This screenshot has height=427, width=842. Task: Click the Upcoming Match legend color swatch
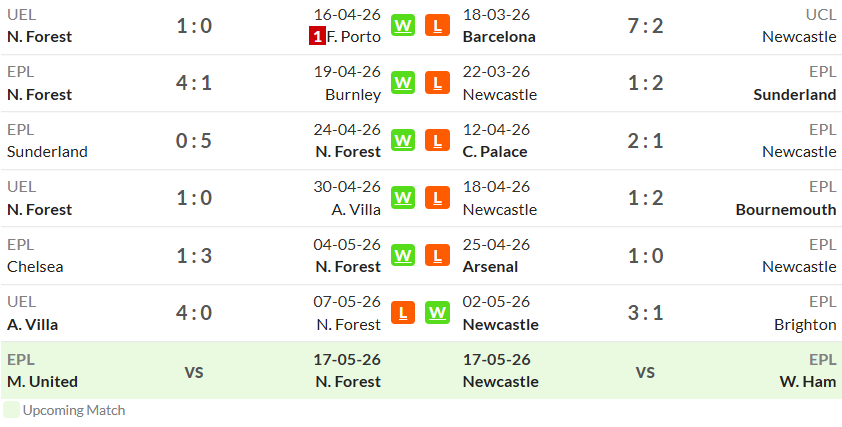[x=11, y=410]
